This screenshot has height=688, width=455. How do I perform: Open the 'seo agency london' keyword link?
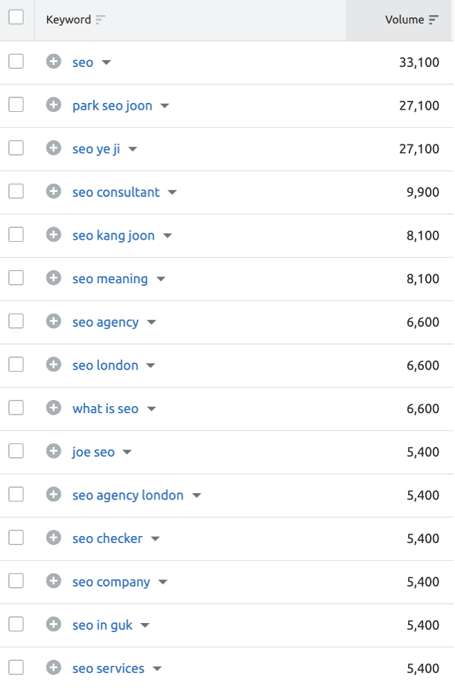128,495
